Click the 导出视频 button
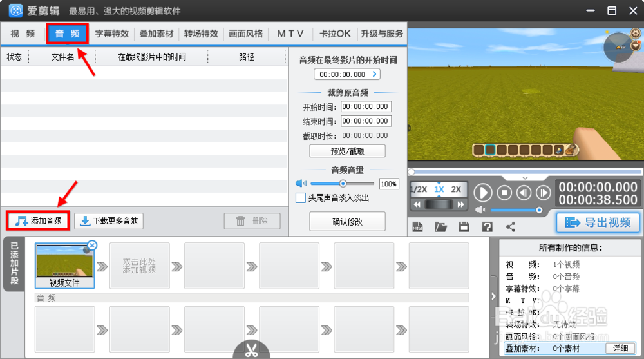This screenshot has width=644, height=359. [x=598, y=222]
